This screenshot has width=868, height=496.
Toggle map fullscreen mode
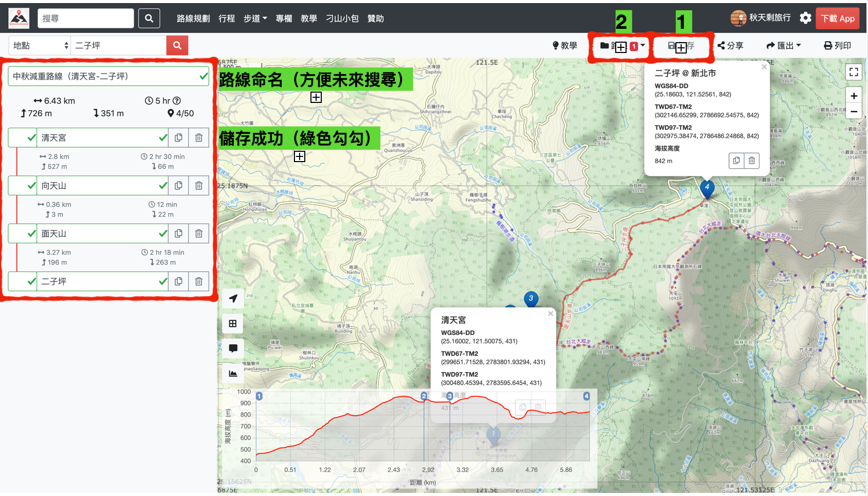coord(854,72)
